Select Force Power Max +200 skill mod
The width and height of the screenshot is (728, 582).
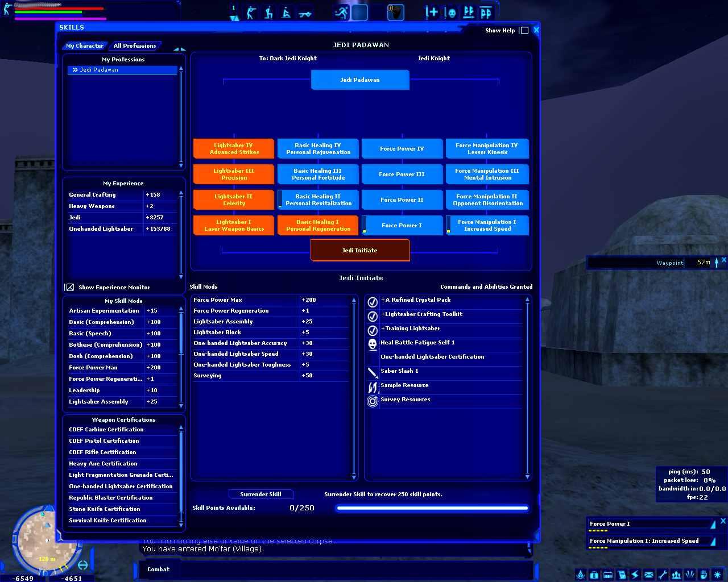point(272,300)
